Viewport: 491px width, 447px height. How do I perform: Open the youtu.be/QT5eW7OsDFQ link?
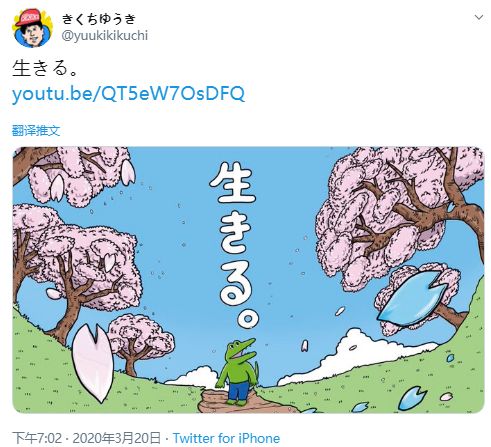[x=128, y=94]
